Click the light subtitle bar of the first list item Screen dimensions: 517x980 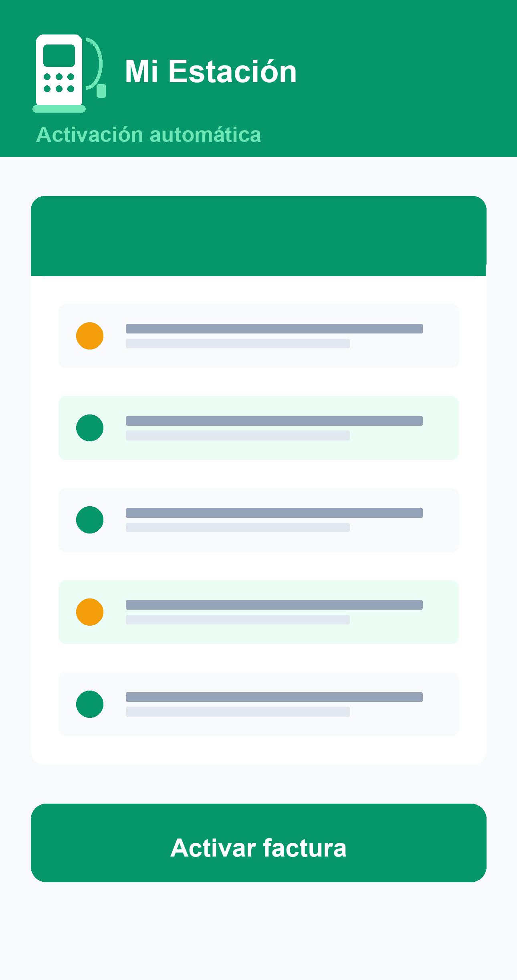pyautogui.click(x=238, y=344)
